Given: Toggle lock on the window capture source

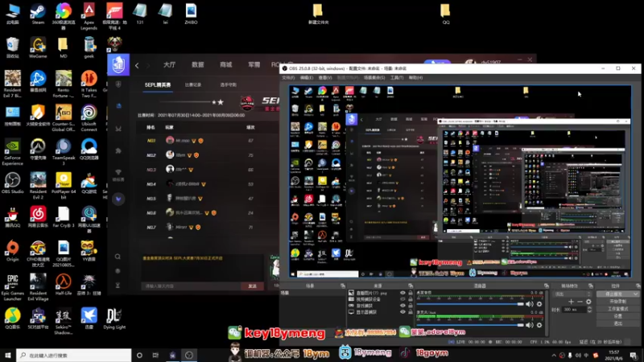Looking at the screenshot, I should 411,306.
